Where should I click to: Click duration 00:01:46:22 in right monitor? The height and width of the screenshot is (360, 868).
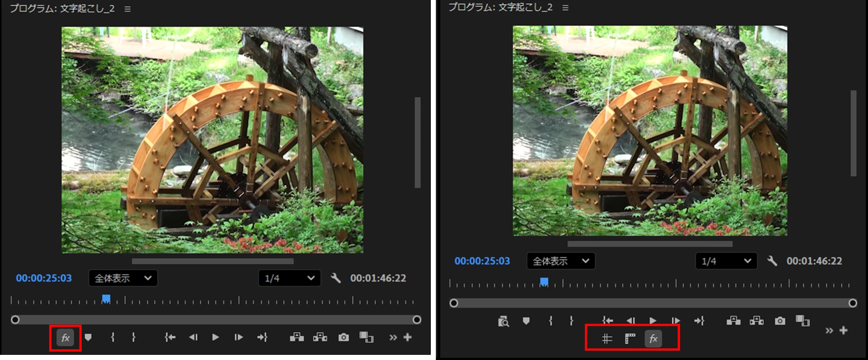click(814, 261)
